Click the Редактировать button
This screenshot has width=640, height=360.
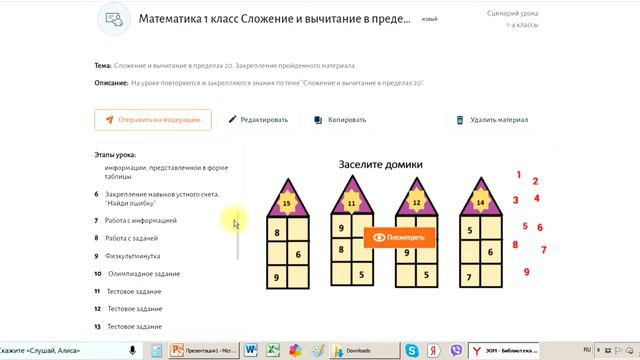coord(258,120)
